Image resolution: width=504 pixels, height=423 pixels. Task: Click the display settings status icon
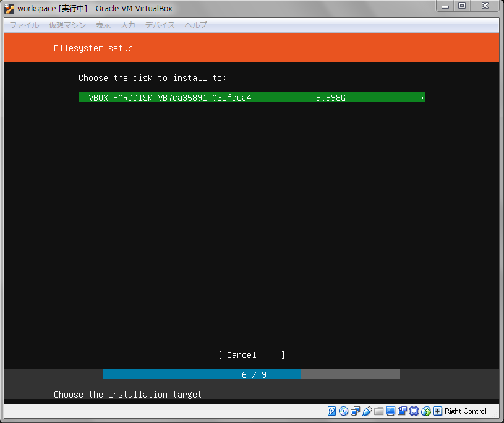coord(390,411)
